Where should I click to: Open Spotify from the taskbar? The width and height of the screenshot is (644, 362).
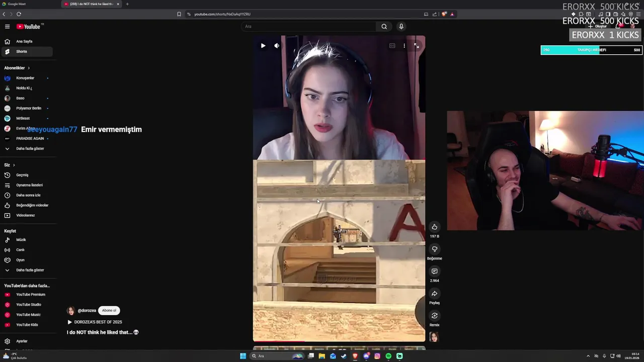point(388,356)
